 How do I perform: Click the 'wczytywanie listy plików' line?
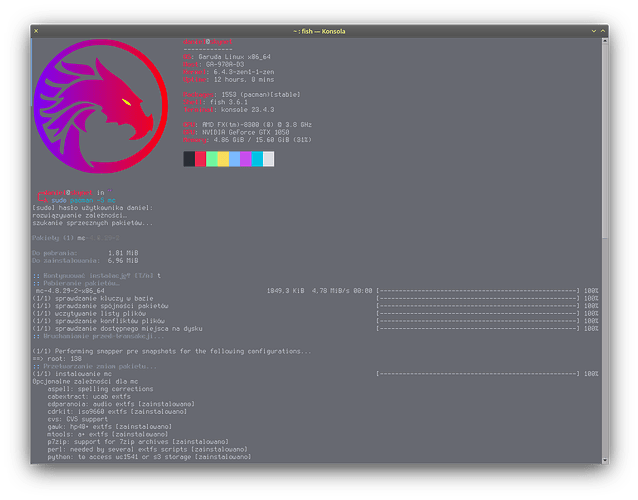coord(89,313)
